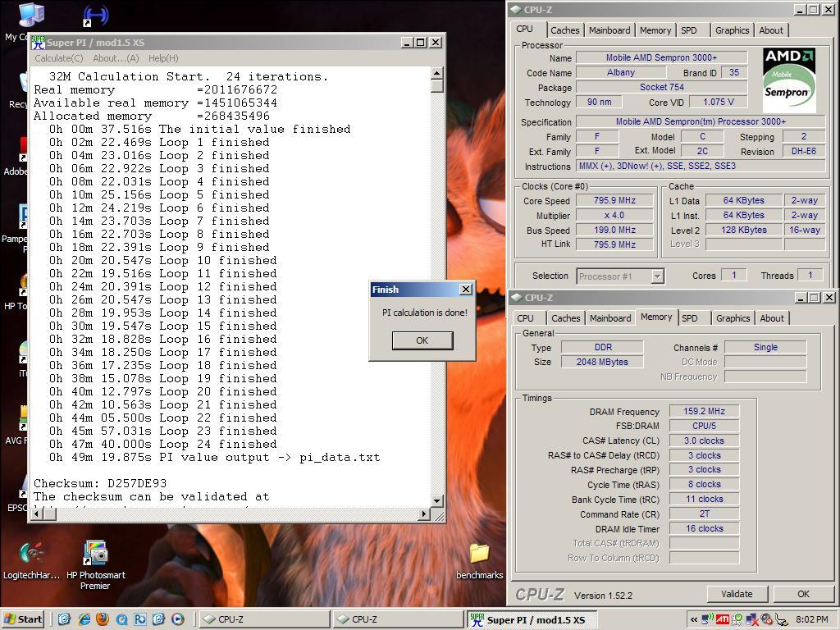Open the Windows Start menu
Viewport: 840px width, 630px height.
[x=23, y=619]
